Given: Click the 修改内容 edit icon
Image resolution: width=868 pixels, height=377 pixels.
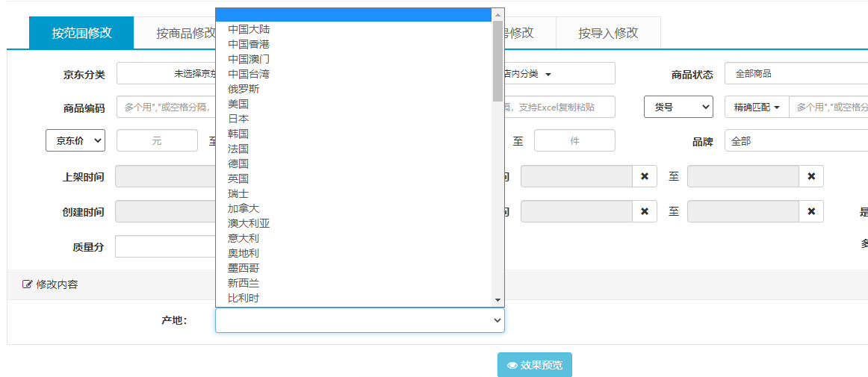Looking at the screenshot, I should [x=27, y=284].
